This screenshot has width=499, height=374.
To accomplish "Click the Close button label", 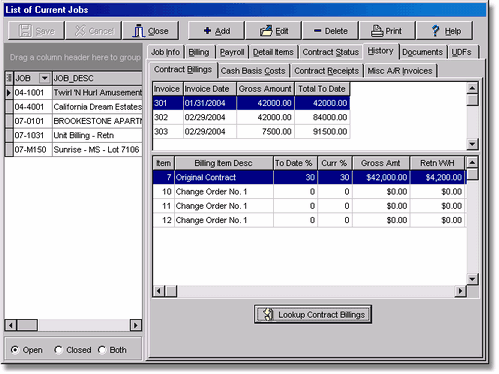I will click(x=158, y=31).
